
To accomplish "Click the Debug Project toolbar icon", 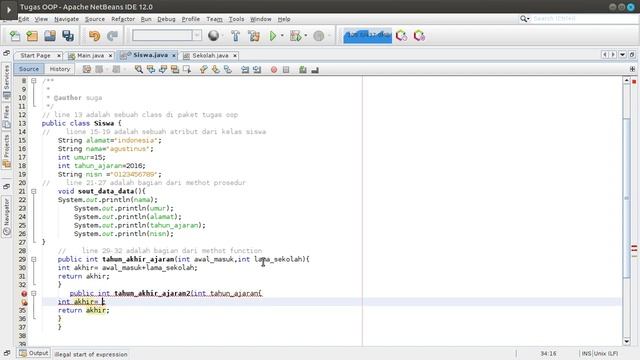I will point(296,36).
